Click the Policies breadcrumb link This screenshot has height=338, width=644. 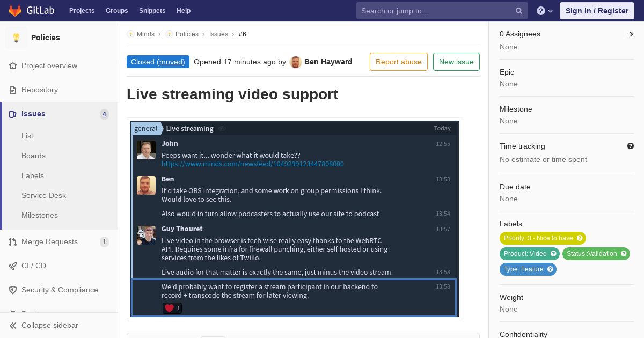coord(187,34)
